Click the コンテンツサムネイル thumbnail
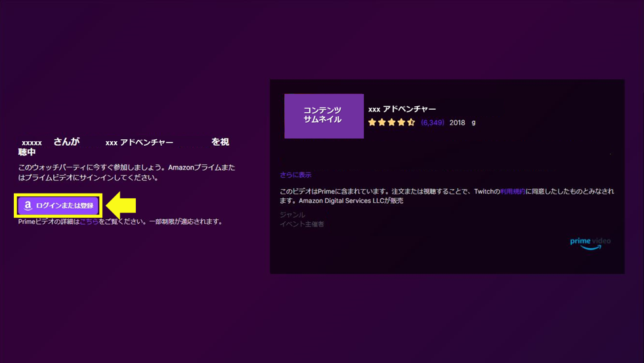 point(324,116)
